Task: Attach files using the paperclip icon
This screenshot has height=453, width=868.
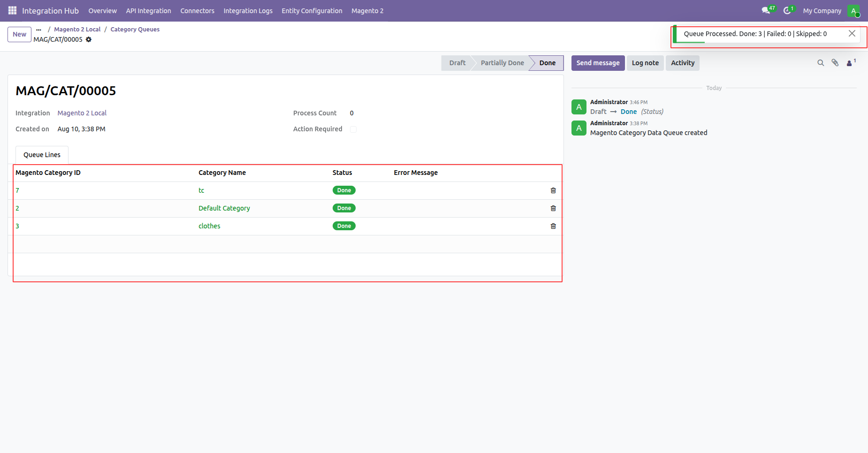Action: click(835, 63)
